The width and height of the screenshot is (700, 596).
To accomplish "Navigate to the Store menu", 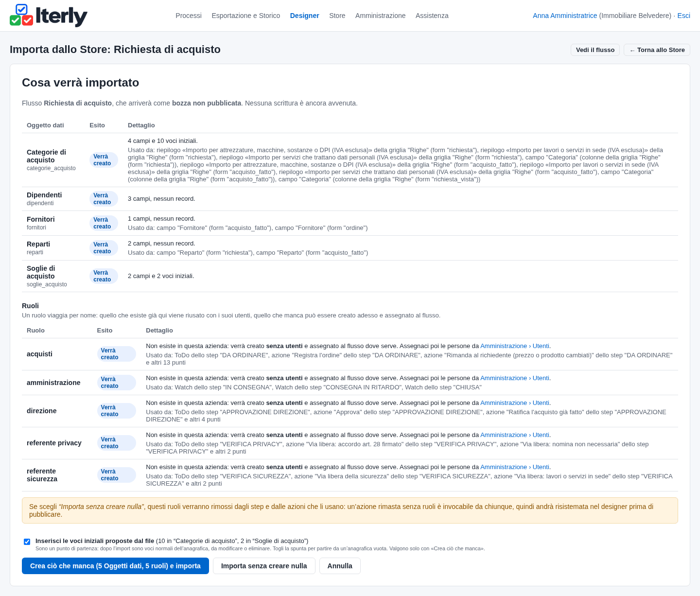I will (337, 16).
